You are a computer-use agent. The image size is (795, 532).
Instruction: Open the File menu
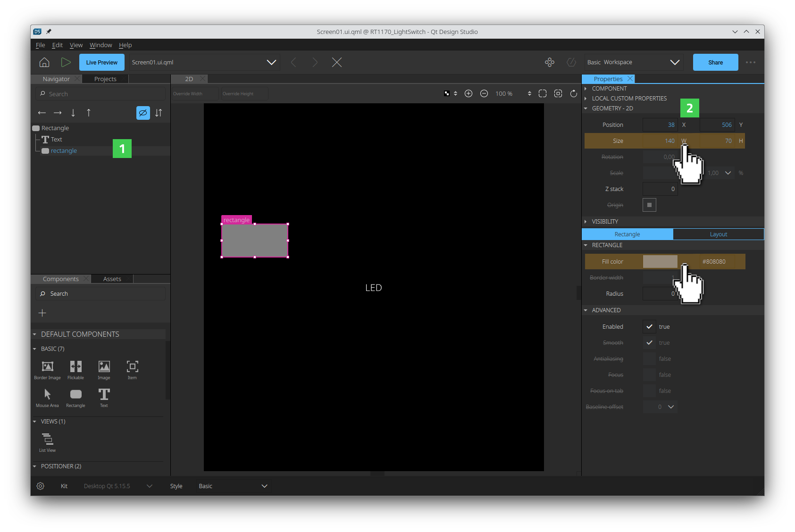point(40,45)
